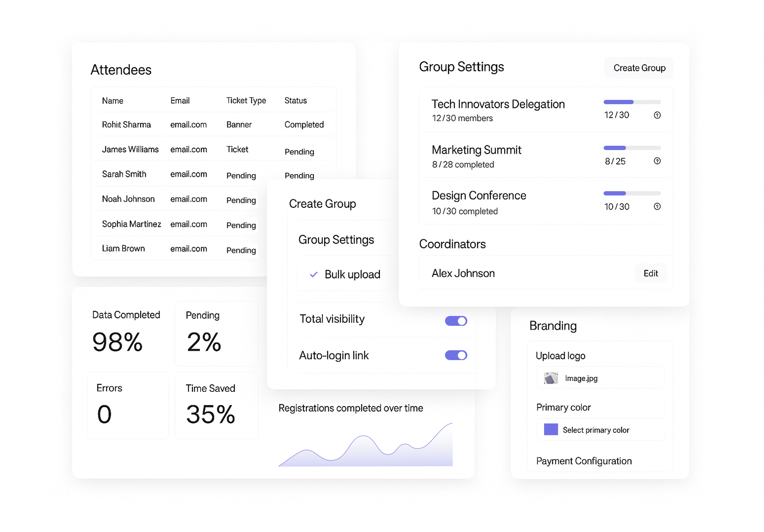Click the purple primary color swatch
The width and height of the screenshot is (764, 532).
click(x=551, y=430)
